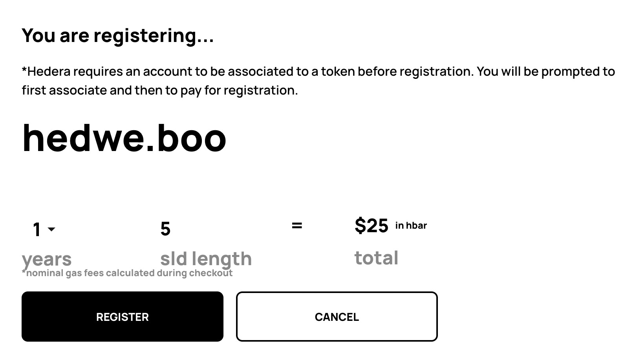
Task: Click the "in hbar" currency label
Action: pos(411,226)
